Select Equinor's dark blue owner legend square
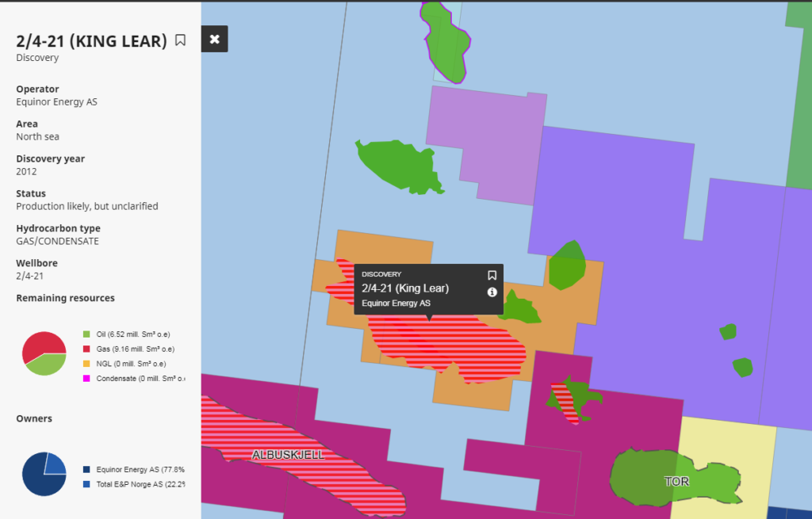The width and height of the screenshot is (812, 519). (86, 469)
